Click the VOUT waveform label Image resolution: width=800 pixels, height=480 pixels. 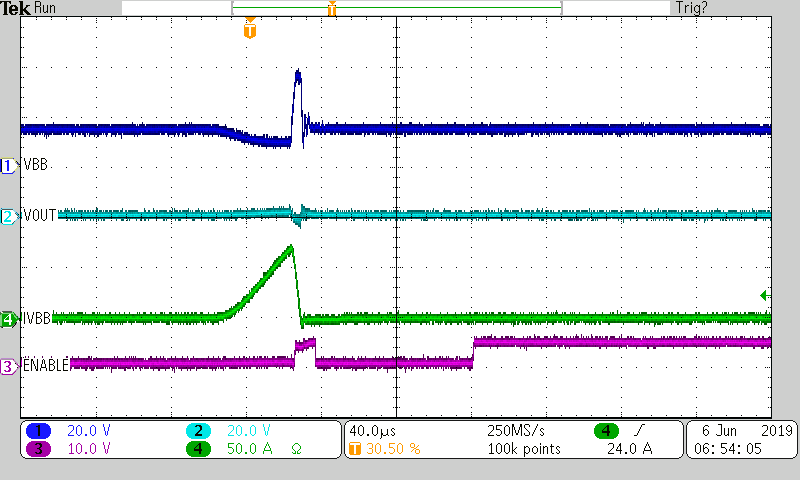point(40,215)
